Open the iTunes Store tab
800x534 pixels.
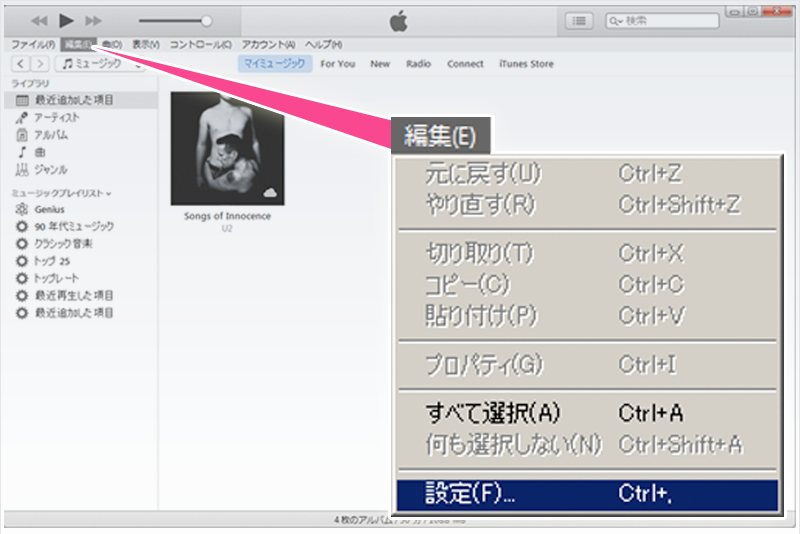pyautogui.click(x=526, y=64)
